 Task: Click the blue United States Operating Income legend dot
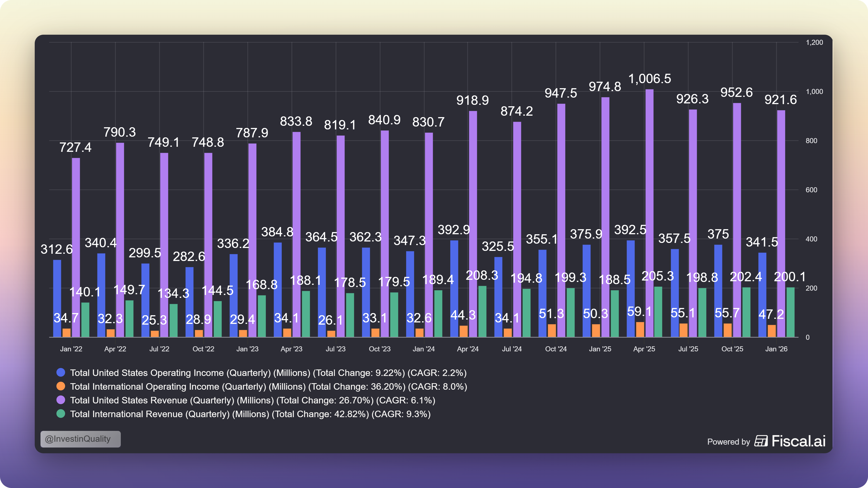coord(61,373)
